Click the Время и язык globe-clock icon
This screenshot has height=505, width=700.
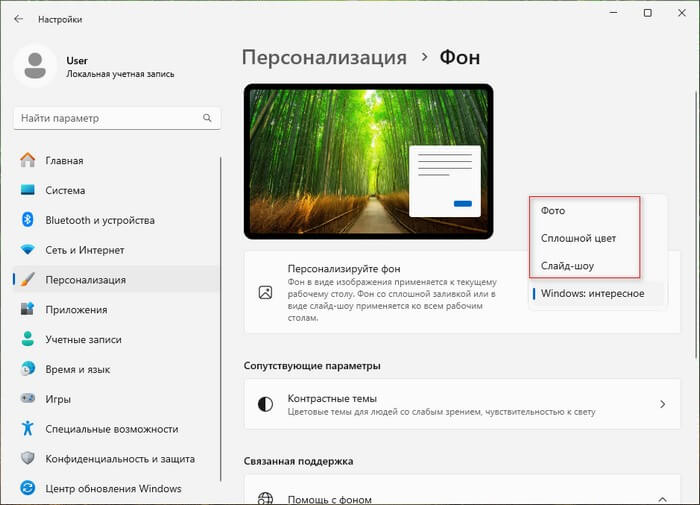coord(28,369)
